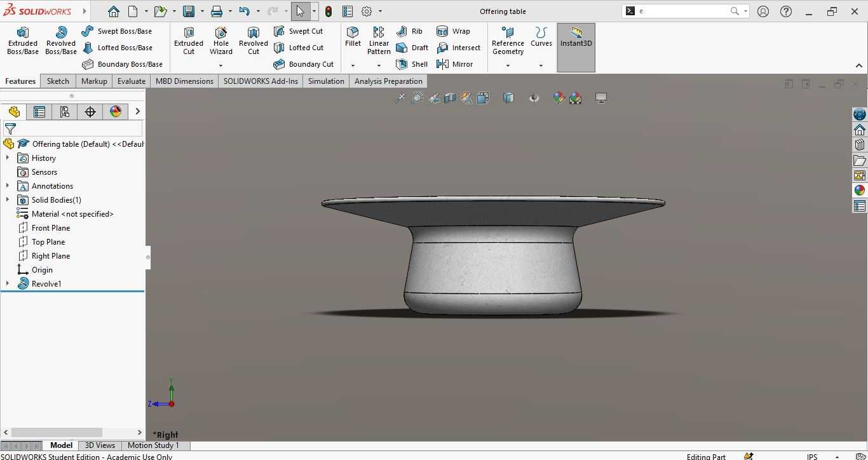Open the ConfigurationManager tab icon
868x460 pixels.
click(x=65, y=112)
